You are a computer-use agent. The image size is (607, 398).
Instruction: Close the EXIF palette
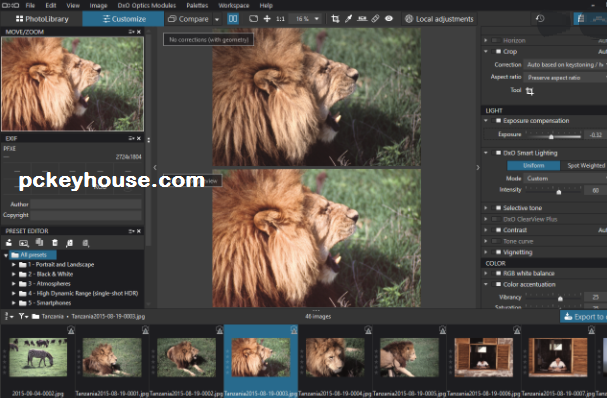point(139,138)
